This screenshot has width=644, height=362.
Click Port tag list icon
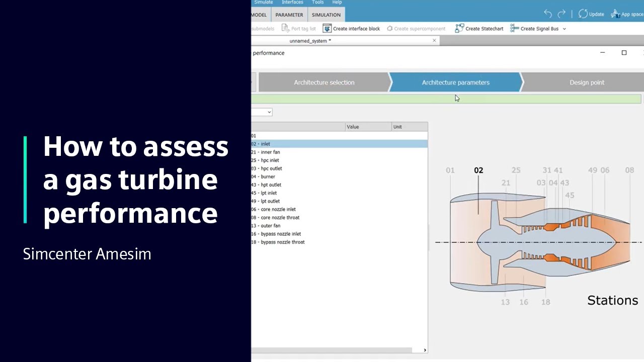pos(285,29)
